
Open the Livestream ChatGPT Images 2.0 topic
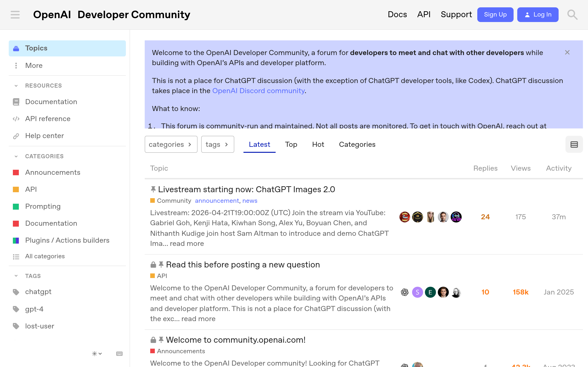point(246,189)
